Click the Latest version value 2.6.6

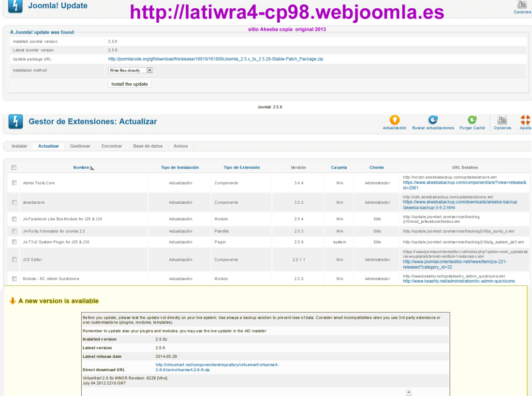click(160, 348)
